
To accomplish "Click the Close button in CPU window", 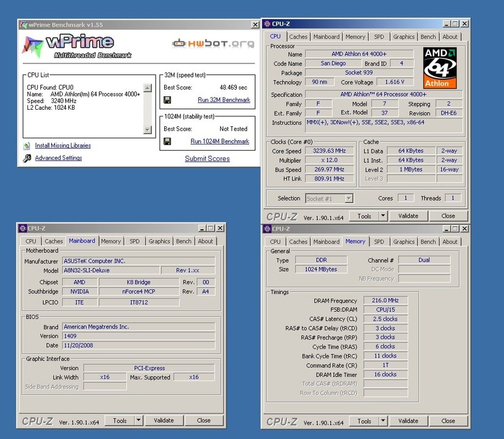I will pos(448,216).
